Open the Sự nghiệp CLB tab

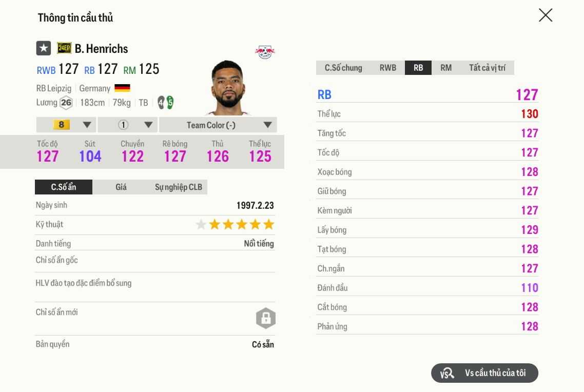point(179,187)
